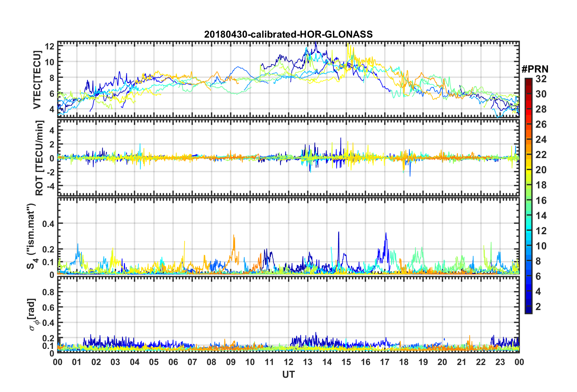
Task: Click x-axis tick label 13
Action: coord(308,362)
